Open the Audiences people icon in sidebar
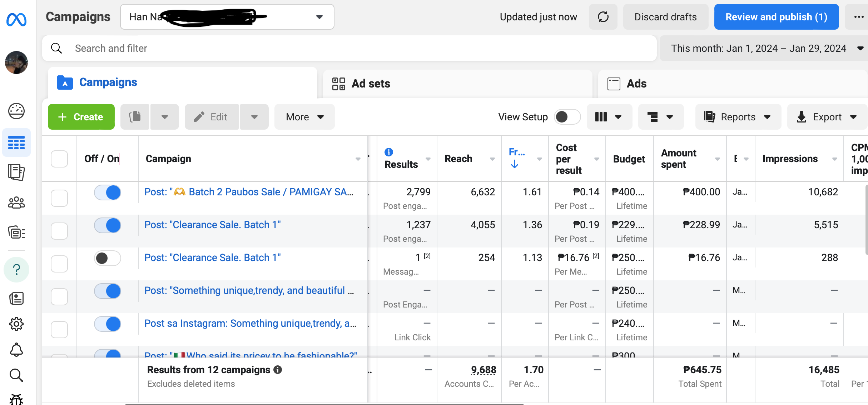The height and width of the screenshot is (405, 868). click(16, 203)
